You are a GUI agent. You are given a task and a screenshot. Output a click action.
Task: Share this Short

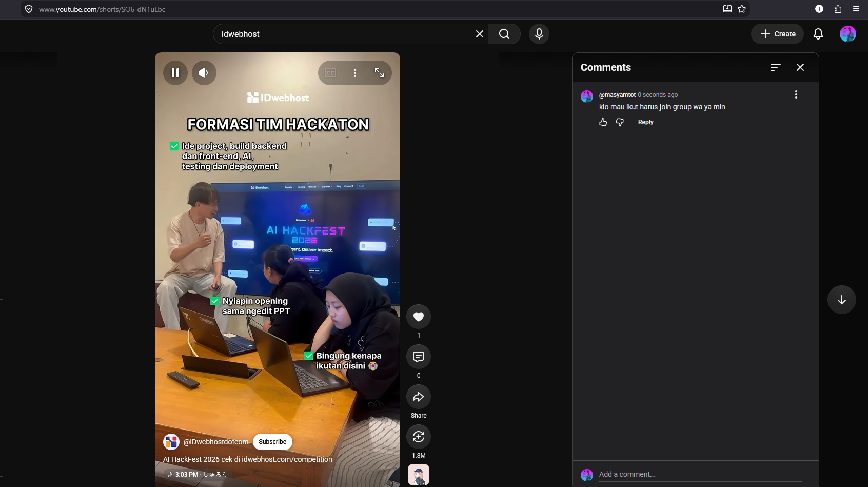[419, 397]
